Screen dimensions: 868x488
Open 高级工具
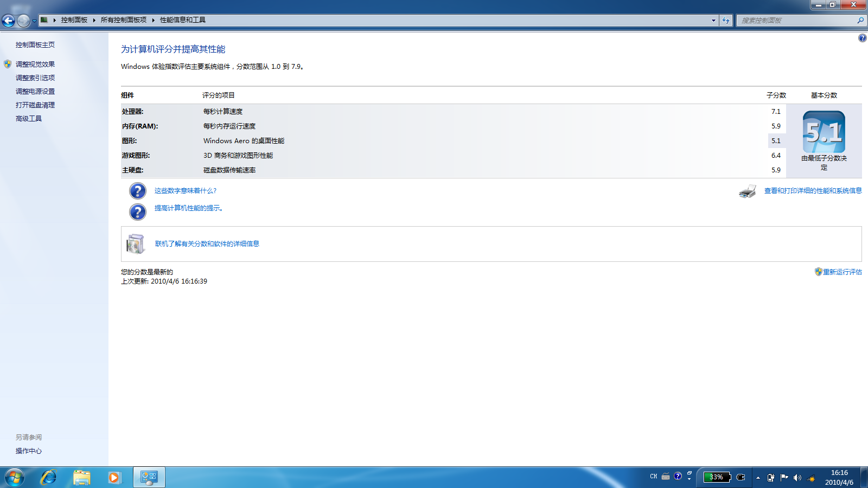[x=29, y=119]
